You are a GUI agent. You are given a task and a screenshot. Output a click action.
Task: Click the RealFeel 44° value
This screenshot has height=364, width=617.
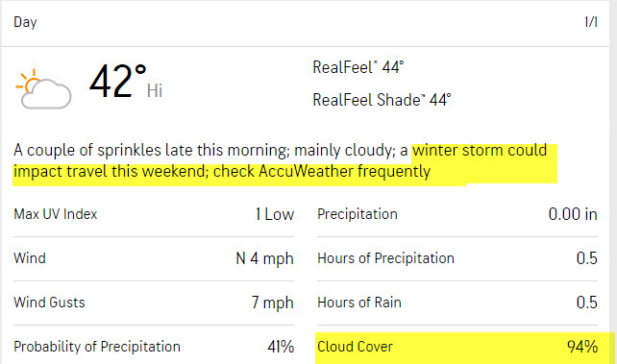[358, 67]
